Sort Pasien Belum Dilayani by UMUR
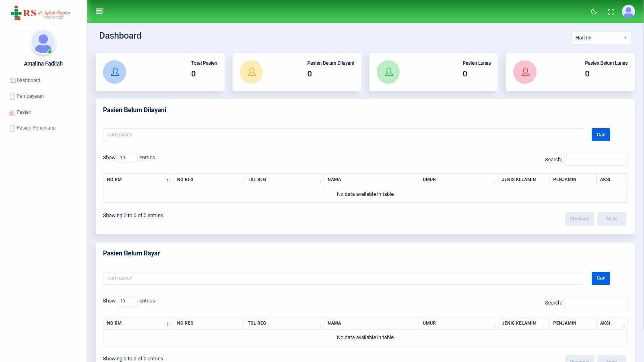Image resolution: width=644 pixels, height=362 pixels. pos(458,180)
